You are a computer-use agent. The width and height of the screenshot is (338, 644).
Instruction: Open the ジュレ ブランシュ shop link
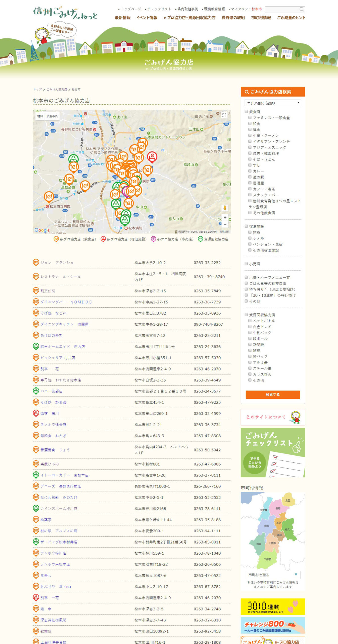(x=57, y=263)
